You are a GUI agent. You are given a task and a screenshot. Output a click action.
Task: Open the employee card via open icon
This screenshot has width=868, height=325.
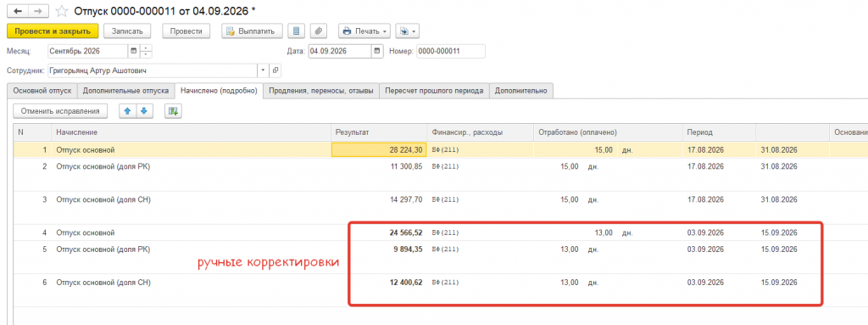[275, 70]
